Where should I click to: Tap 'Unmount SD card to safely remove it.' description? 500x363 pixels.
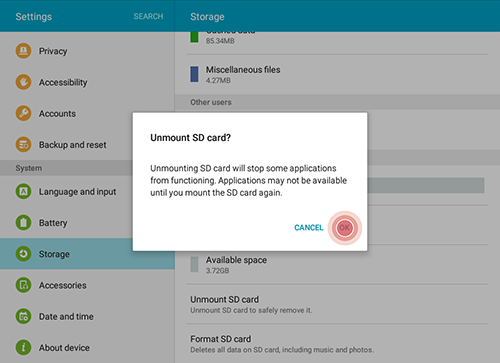(251, 310)
